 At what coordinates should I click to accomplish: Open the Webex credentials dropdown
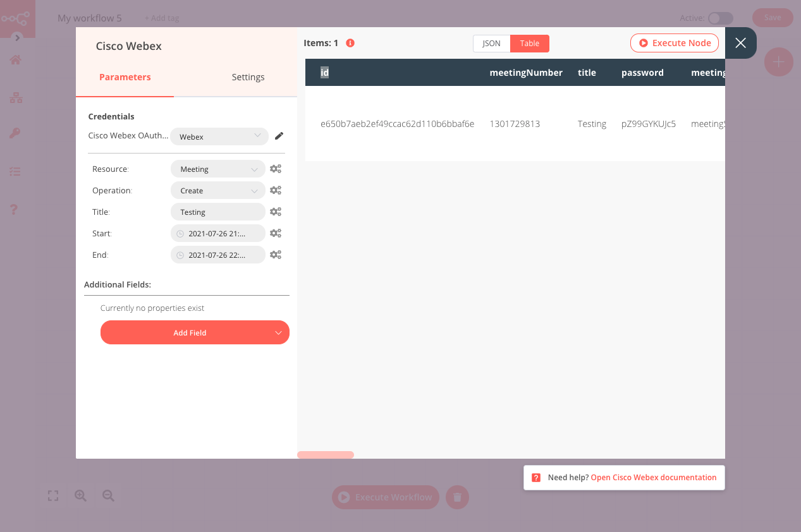(219, 136)
